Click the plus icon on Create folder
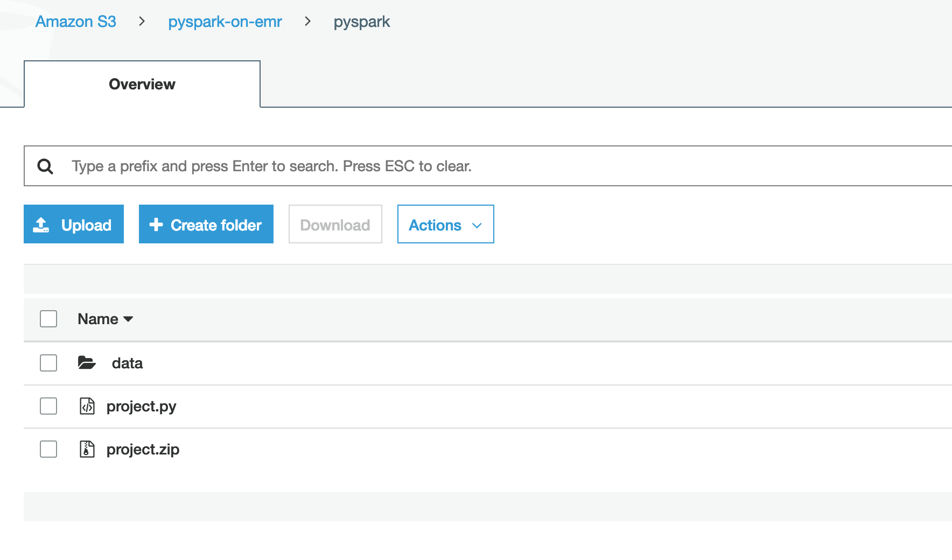The image size is (952, 560). pyautogui.click(x=156, y=225)
